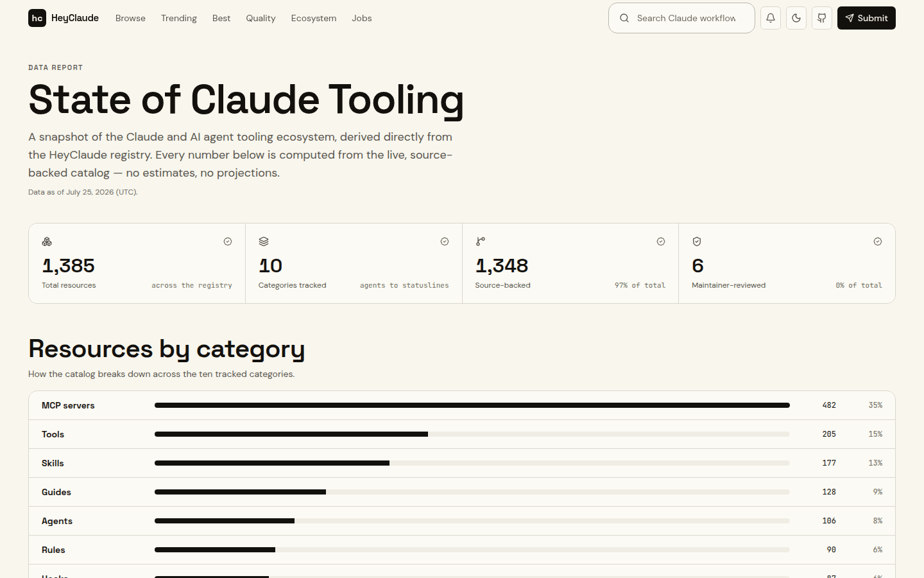Image resolution: width=924 pixels, height=578 pixels.
Task: Click the 1,385 total resources value
Action: tap(68, 265)
